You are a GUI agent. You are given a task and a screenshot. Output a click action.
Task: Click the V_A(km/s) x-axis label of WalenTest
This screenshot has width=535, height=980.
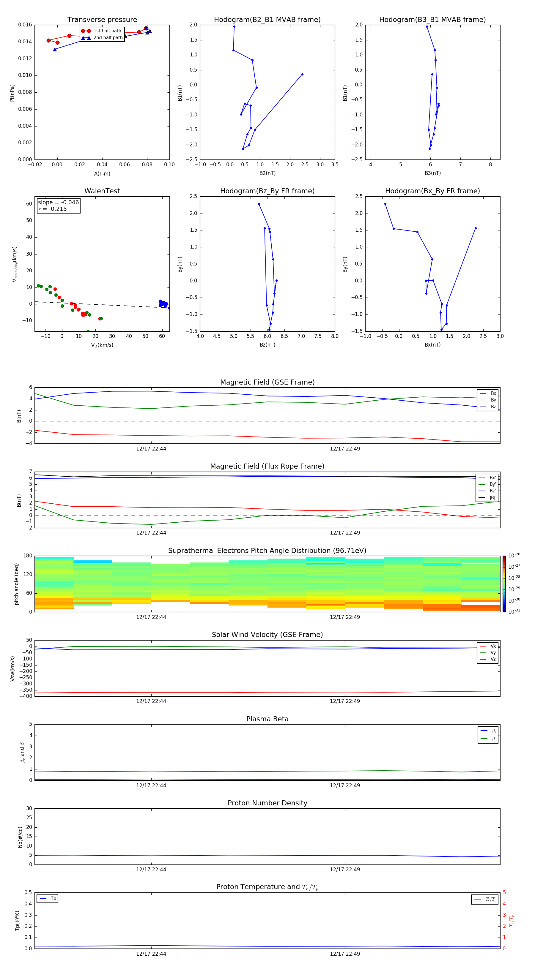tap(102, 345)
